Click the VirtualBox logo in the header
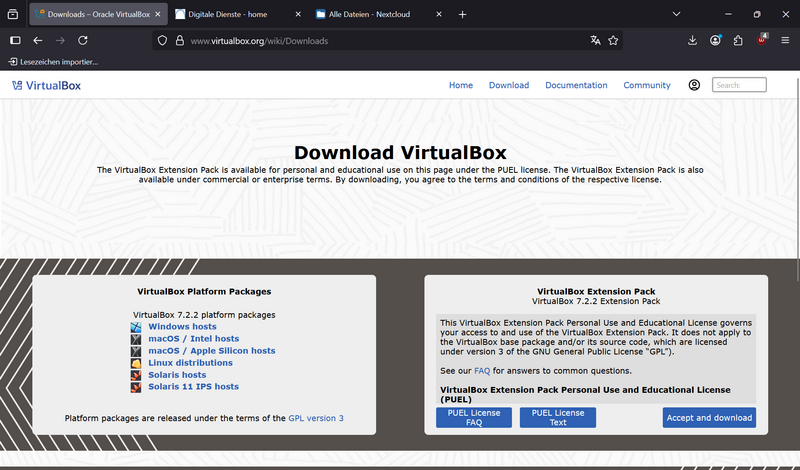The width and height of the screenshot is (800, 470). [46, 85]
